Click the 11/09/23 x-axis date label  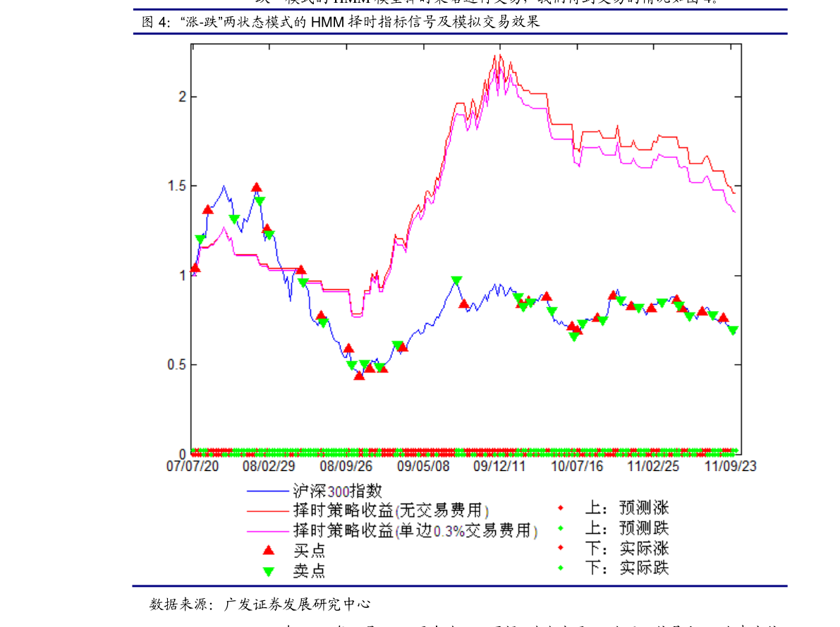point(731,466)
